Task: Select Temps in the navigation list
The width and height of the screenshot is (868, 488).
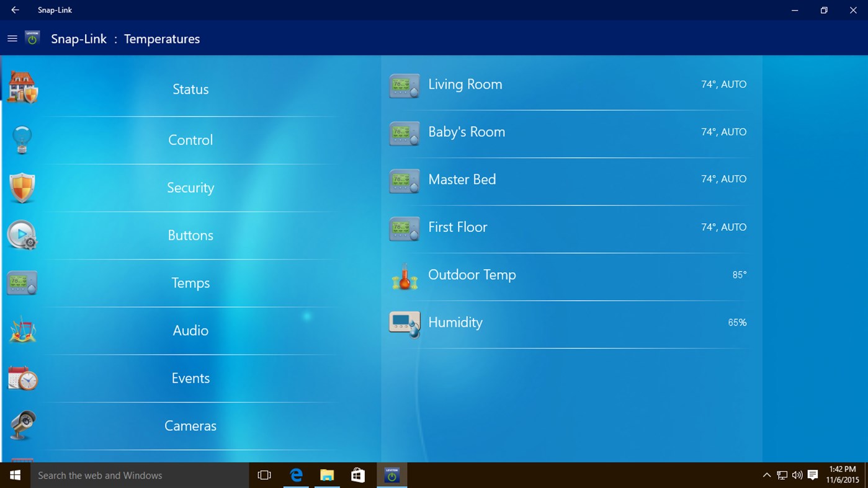Action: click(x=190, y=283)
